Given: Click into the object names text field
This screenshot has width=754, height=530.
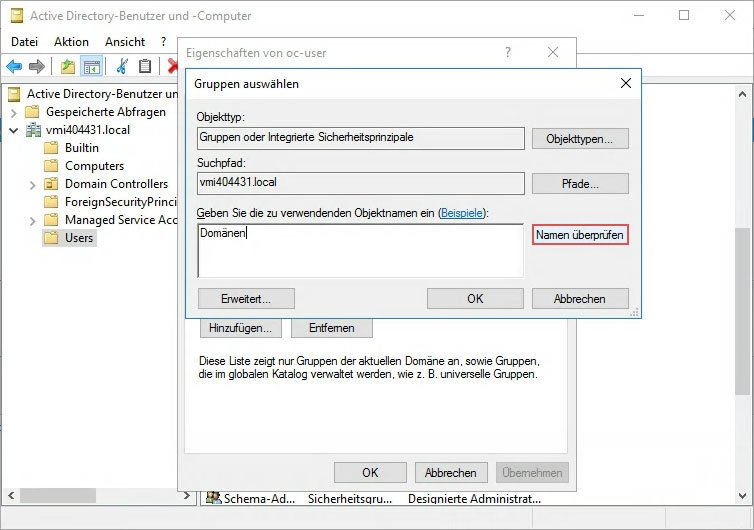Looking at the screenshot, I should pos(360,250).
